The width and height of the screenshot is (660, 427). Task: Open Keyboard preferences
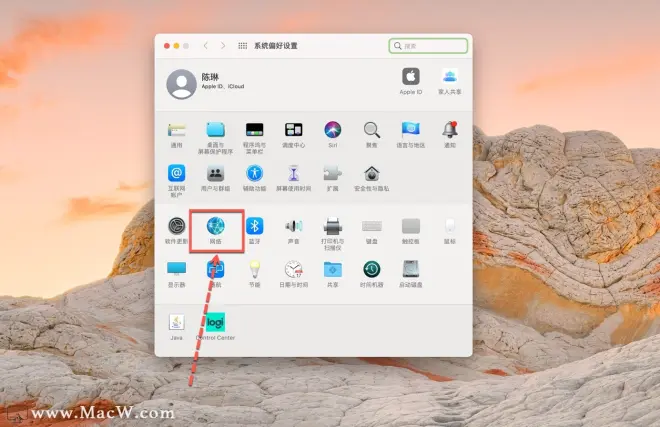coord(372,226)
